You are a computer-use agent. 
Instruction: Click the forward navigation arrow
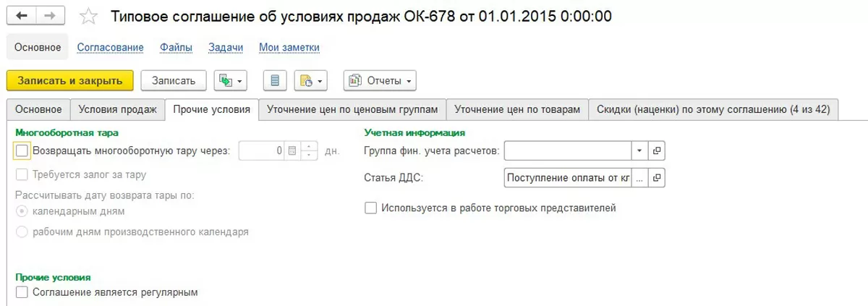[49, 15]
